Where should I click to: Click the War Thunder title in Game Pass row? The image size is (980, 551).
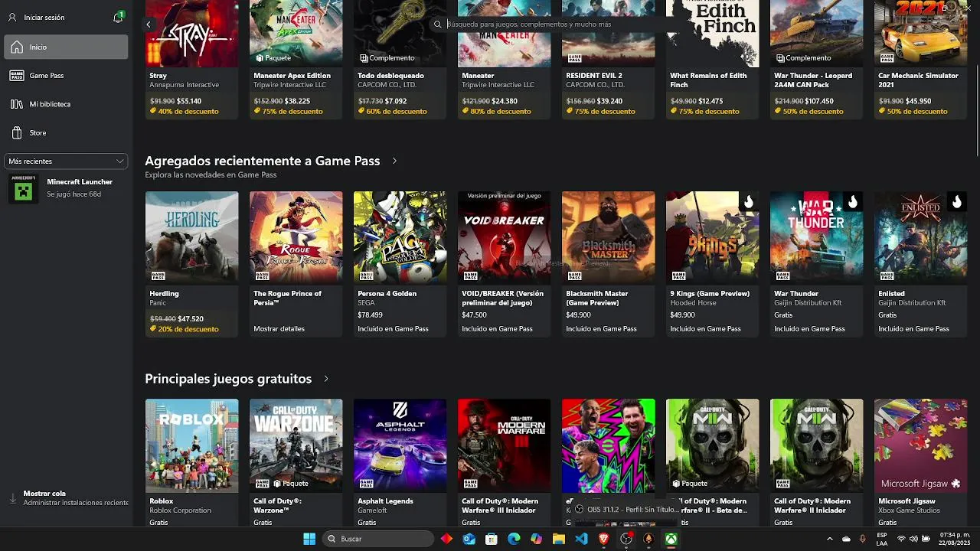coord(796,294)
